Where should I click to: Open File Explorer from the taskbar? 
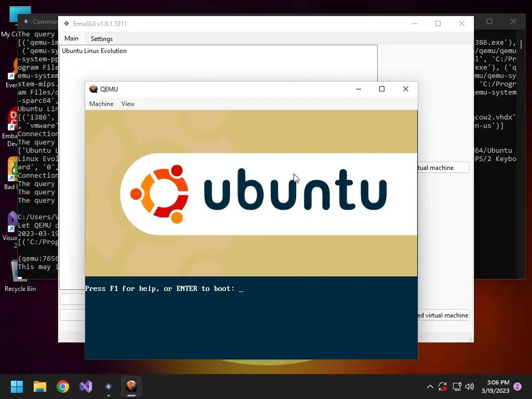39,387
